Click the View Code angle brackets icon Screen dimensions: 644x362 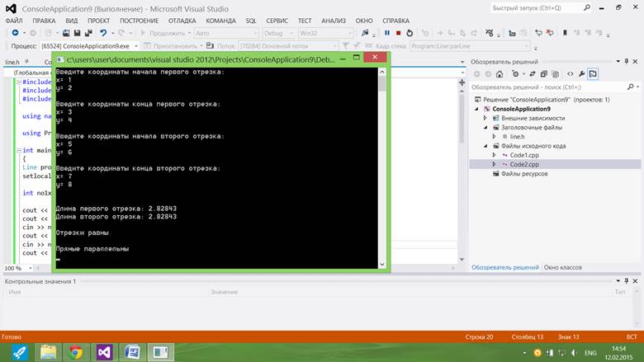pos(570,73)
